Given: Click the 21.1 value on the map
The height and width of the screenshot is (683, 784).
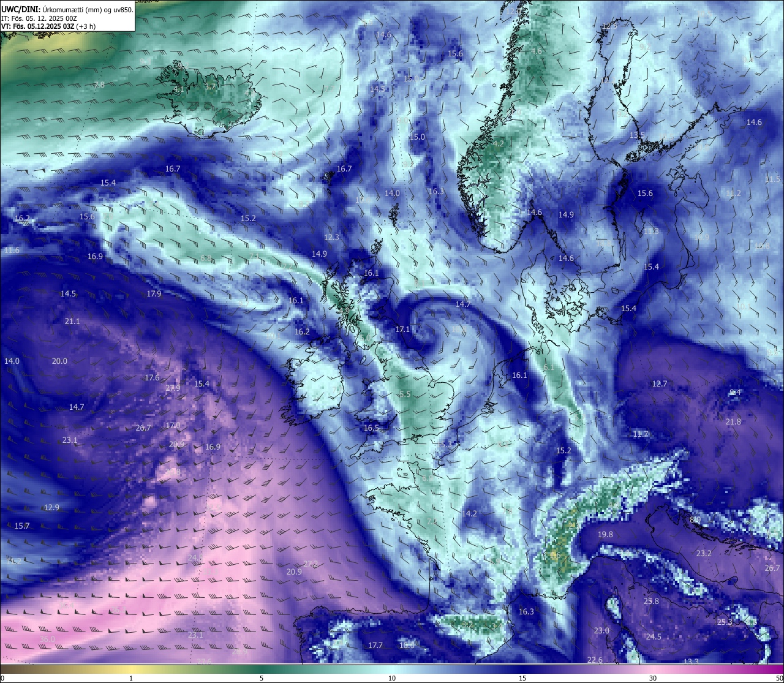Looking at the screenshot, I should 72,322.
